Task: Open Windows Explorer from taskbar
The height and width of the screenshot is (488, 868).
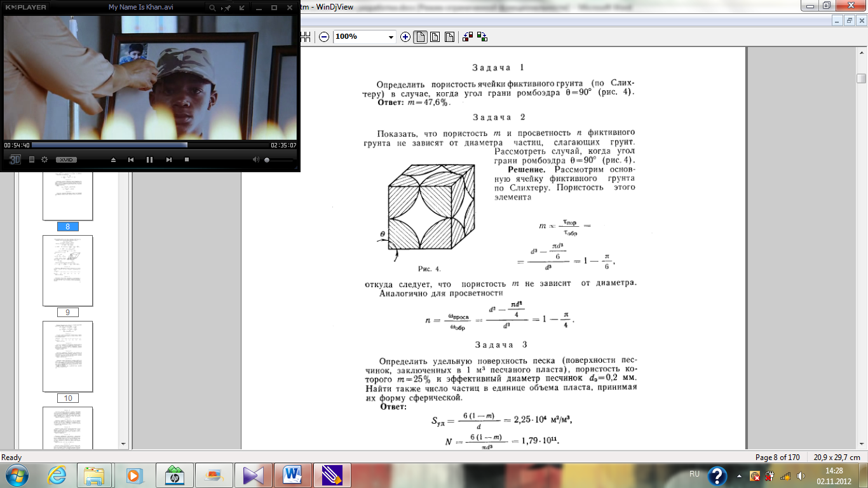Action: [x=94, y=475]
